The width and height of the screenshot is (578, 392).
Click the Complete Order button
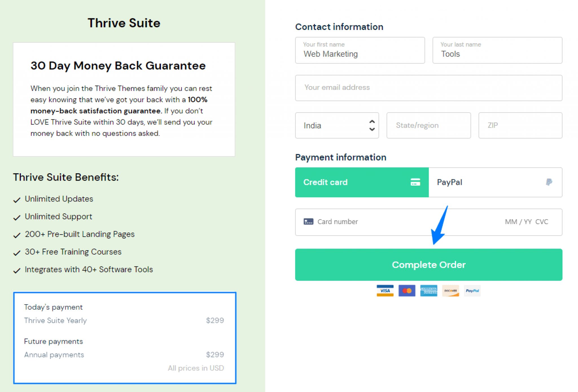point(428,264)
